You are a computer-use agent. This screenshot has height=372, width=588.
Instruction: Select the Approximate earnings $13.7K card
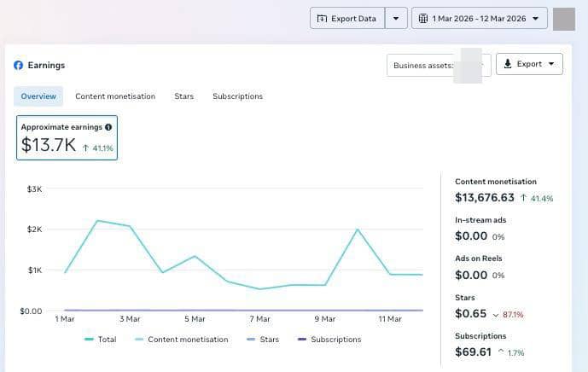pos(67,137)
